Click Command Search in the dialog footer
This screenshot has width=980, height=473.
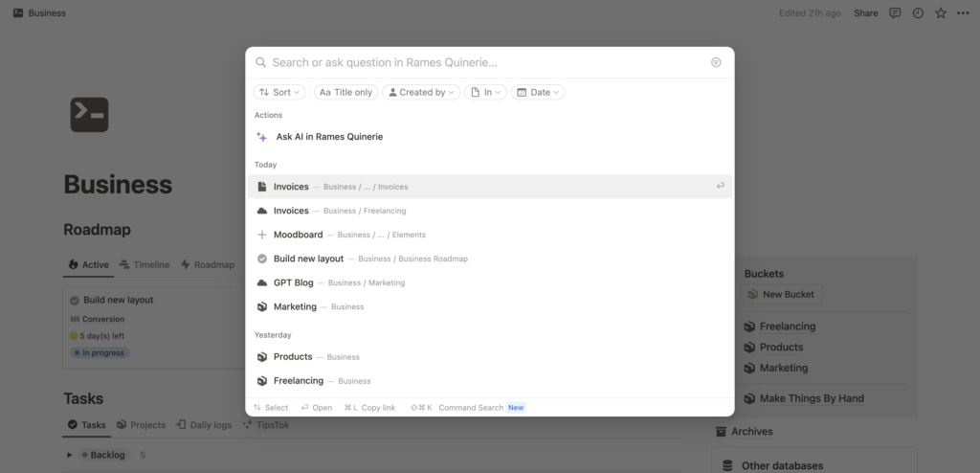coord(471,408)
